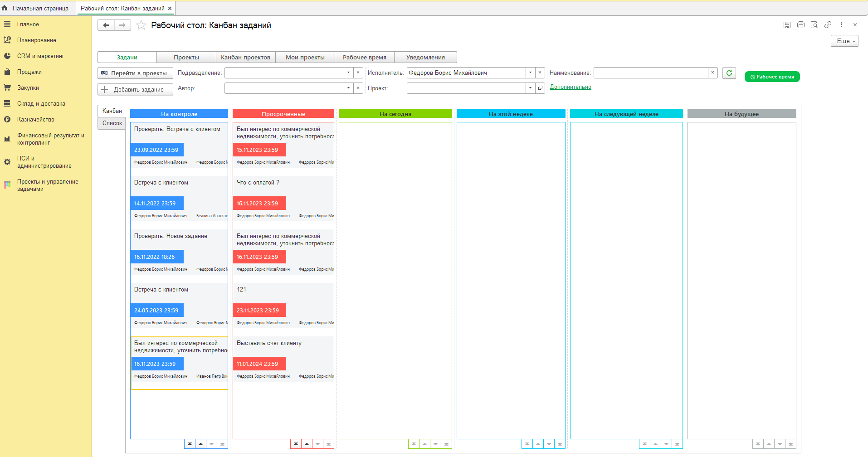Switch to Канбан проектов tab
This screenshot has width=868, height=457.
[245, 58]
